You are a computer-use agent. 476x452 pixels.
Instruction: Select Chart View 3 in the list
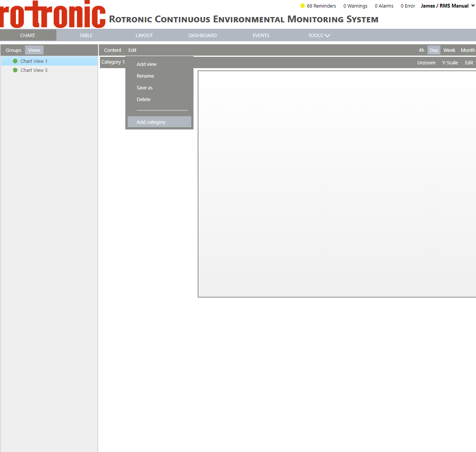(x=49, y=70)
